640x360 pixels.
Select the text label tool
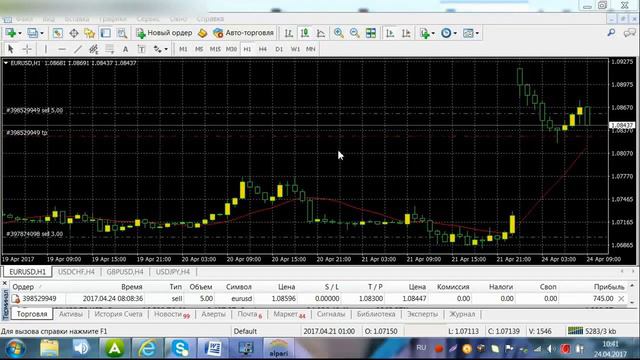click(x=141, y=49)
